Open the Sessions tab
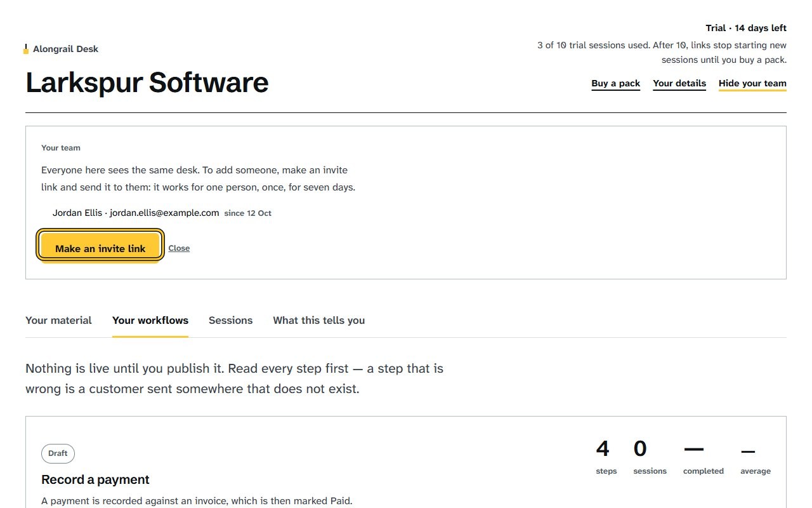 pyautogui.click(x=230, y=320)
